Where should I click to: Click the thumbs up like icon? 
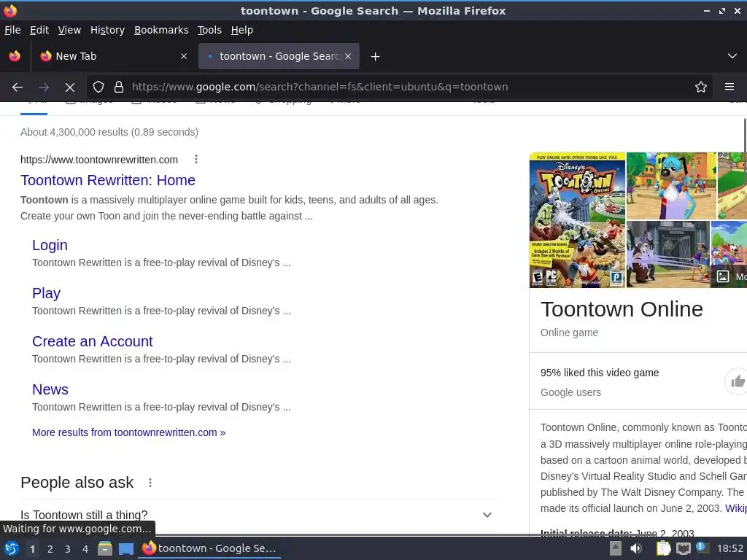(737, 381)
